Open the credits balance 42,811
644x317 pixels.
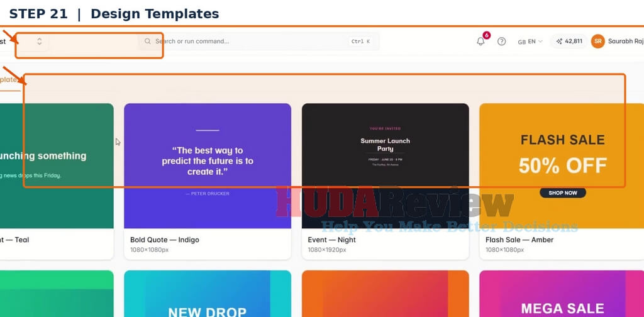pos(569,41)
